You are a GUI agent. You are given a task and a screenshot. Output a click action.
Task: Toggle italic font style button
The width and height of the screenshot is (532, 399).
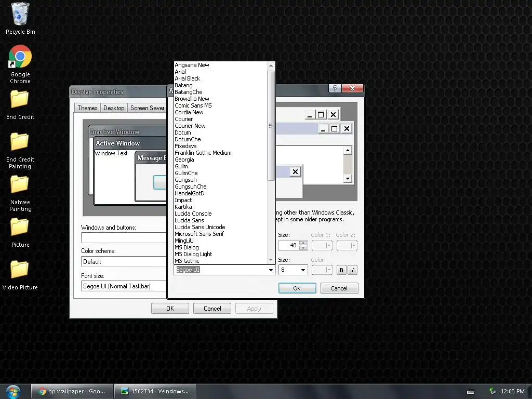point(353,270)
